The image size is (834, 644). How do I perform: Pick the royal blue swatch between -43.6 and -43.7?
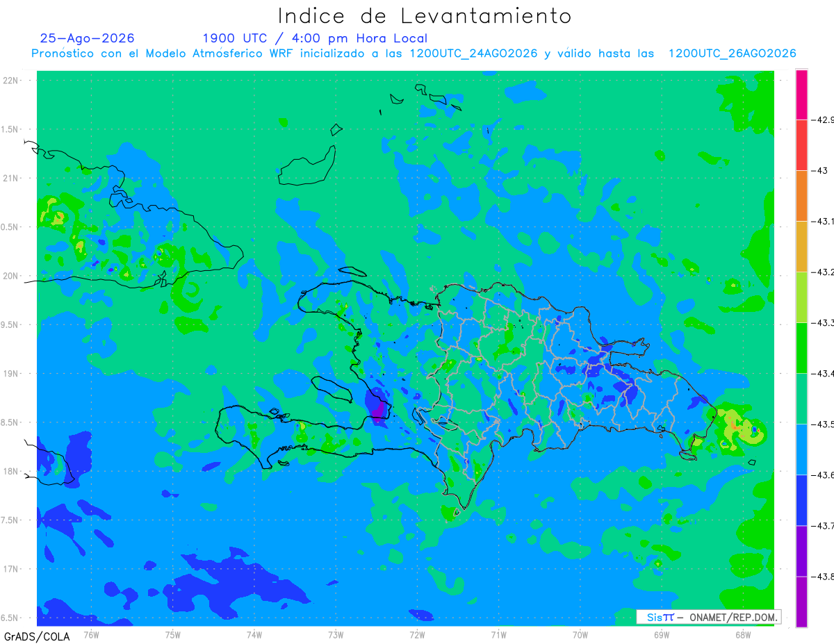pos(801,500)
